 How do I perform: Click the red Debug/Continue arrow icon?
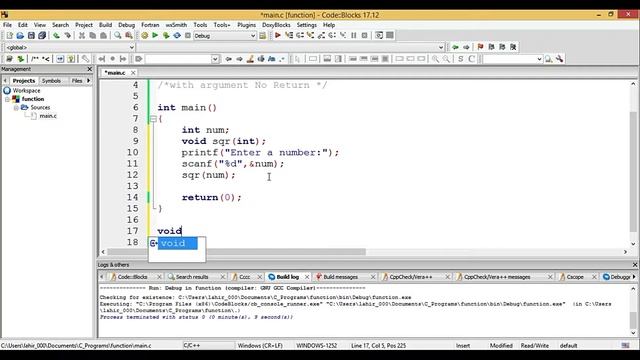click(278, 36)
